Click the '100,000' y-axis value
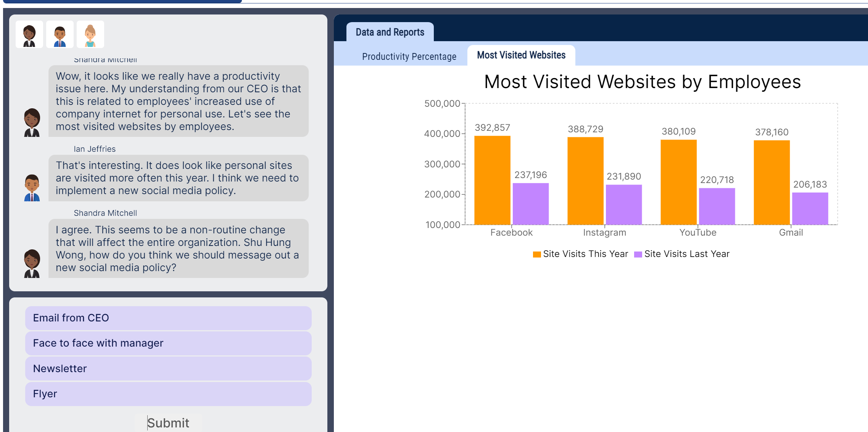This screenshot has width=868, height=432. pyautogui.click(x=443, y=225)
